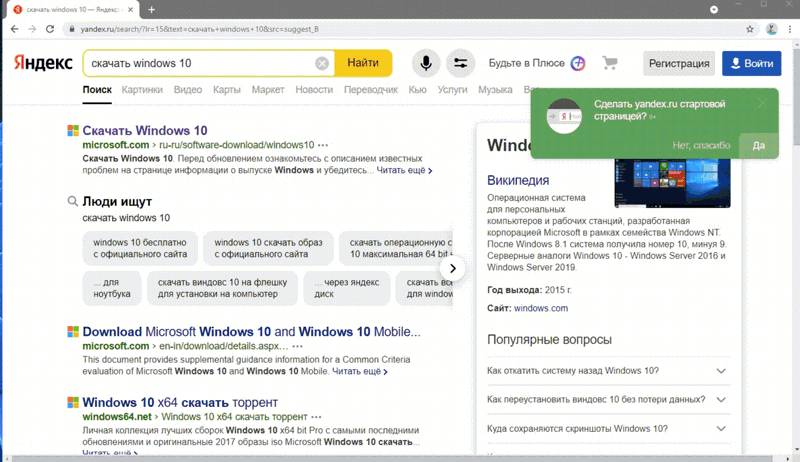This screenshot has width=800, height=462.
Task: Expand 'Как переустановить виндовс 10 без потери данных?'
Action: [x=609, y=399]
